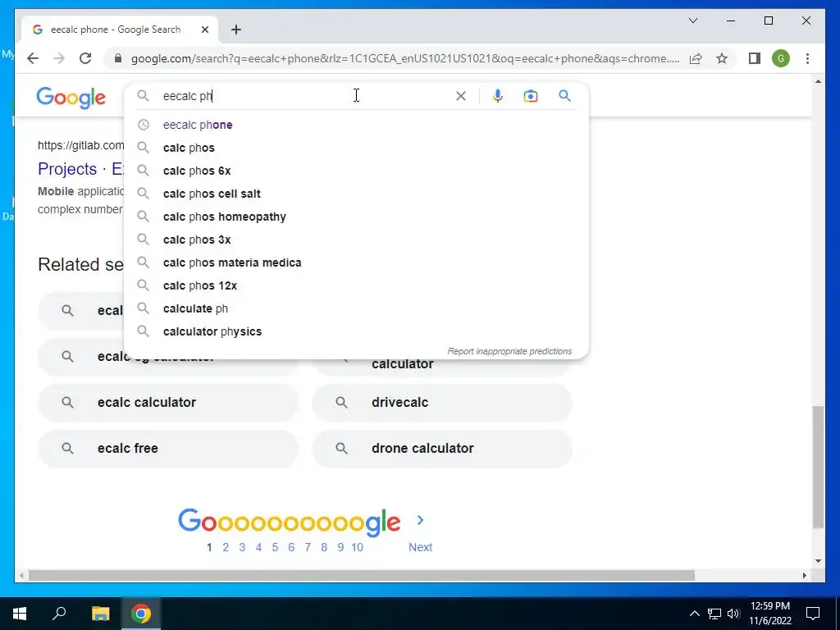840x630 pixels.
Task: Clear the search box with the X icon
Action: click(461, 96)
